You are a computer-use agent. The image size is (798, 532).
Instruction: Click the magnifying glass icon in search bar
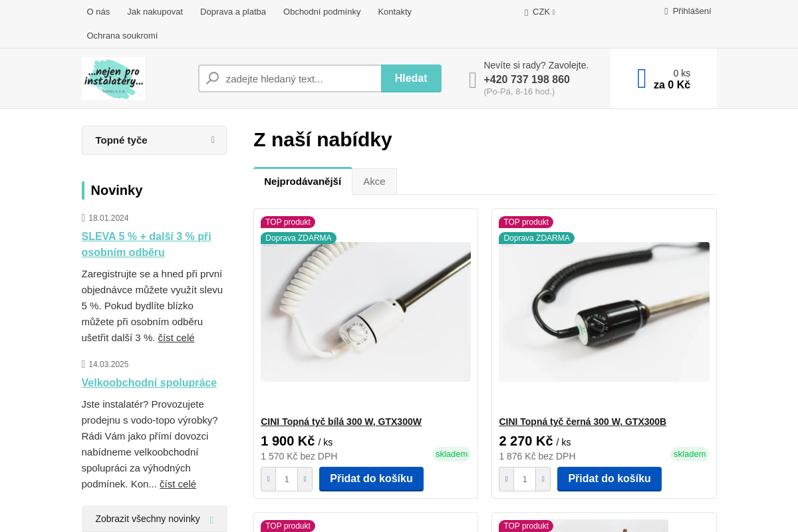coord(211,78)
